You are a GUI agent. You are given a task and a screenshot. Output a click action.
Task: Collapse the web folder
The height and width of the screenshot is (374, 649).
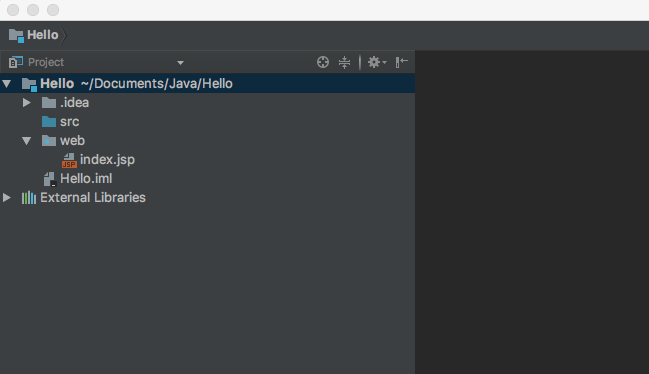pos(26,141)
